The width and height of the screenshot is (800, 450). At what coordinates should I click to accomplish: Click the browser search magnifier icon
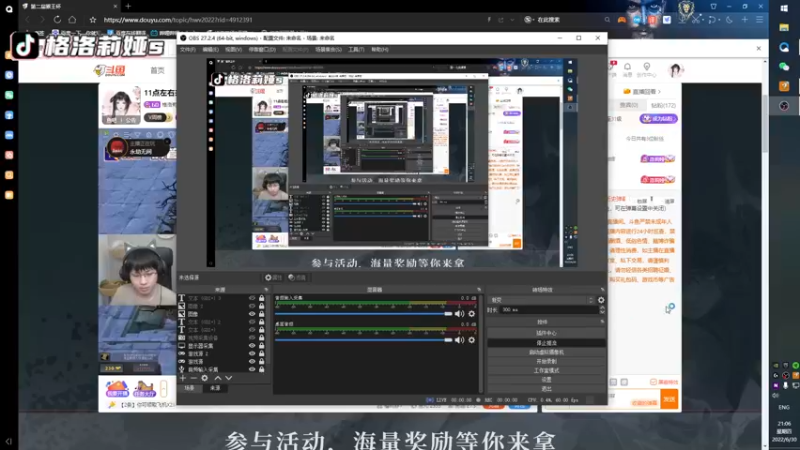pos(607,19)
